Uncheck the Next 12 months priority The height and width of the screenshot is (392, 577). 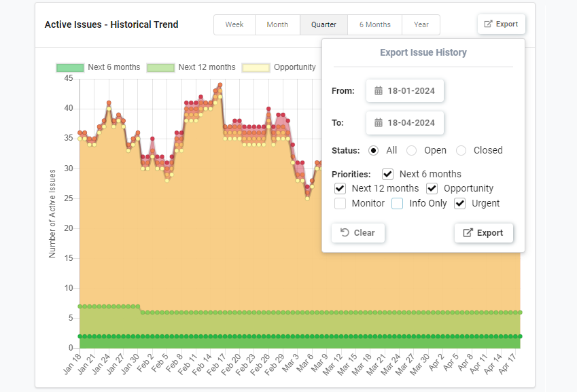point(340,188)
